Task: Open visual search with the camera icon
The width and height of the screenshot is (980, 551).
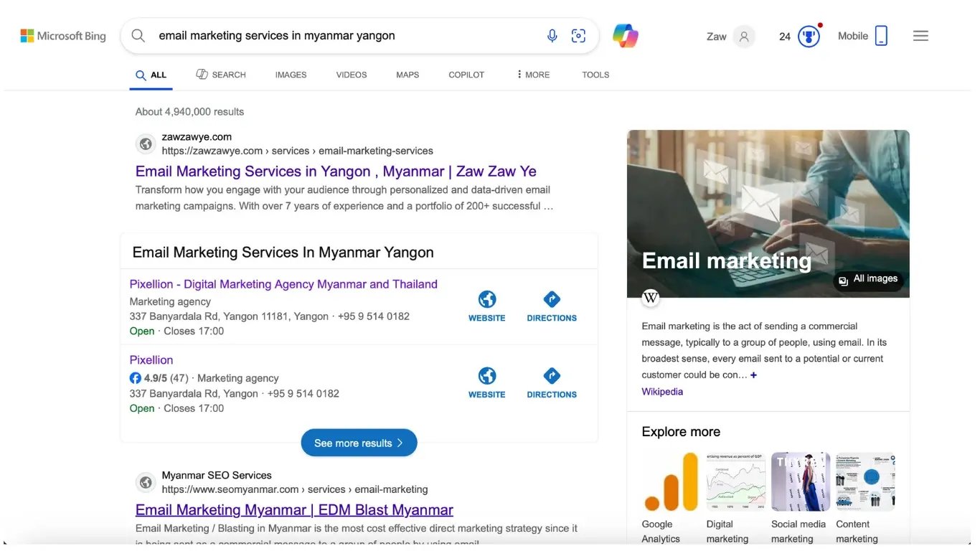Action: pos(578,35)
